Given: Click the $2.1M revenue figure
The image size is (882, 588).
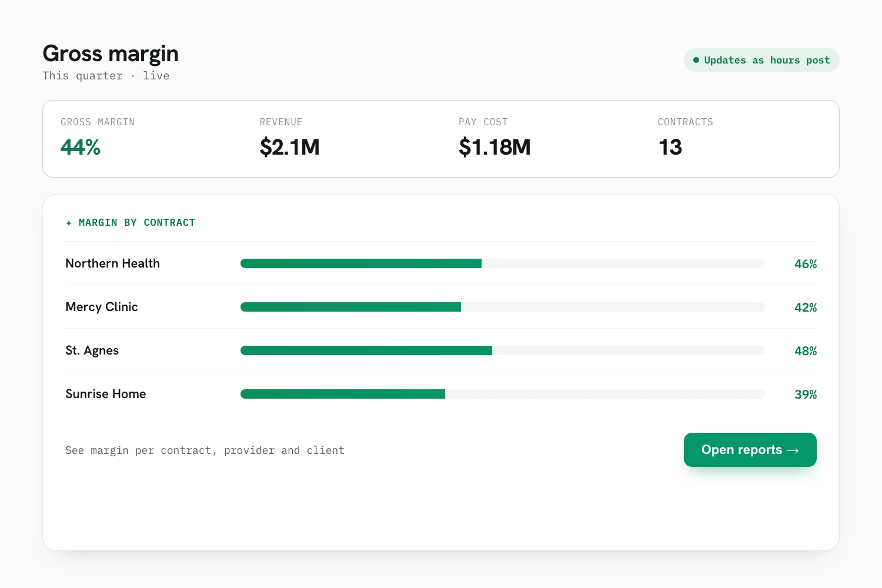Looking at the screenshot, I should tap(289, 147).
